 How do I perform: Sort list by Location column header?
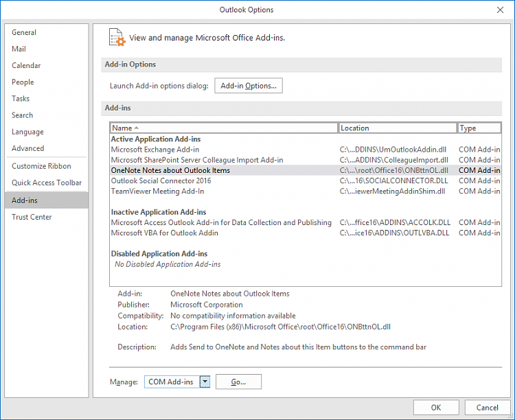click(398, 128)
